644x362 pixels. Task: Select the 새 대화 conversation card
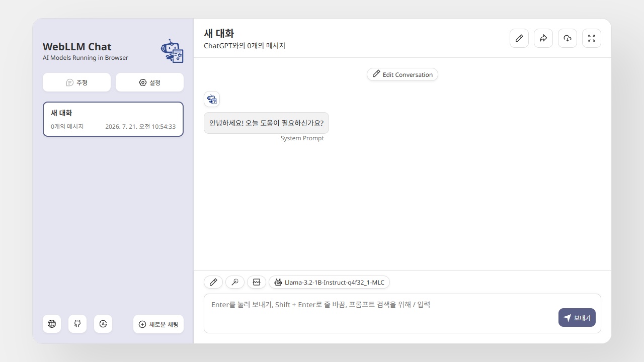pyautogui.click(x=113, y=119)
